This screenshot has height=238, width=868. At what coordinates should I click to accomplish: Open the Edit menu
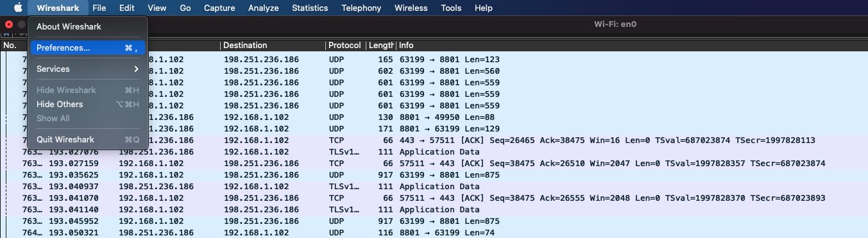click(x=126, y=8)
